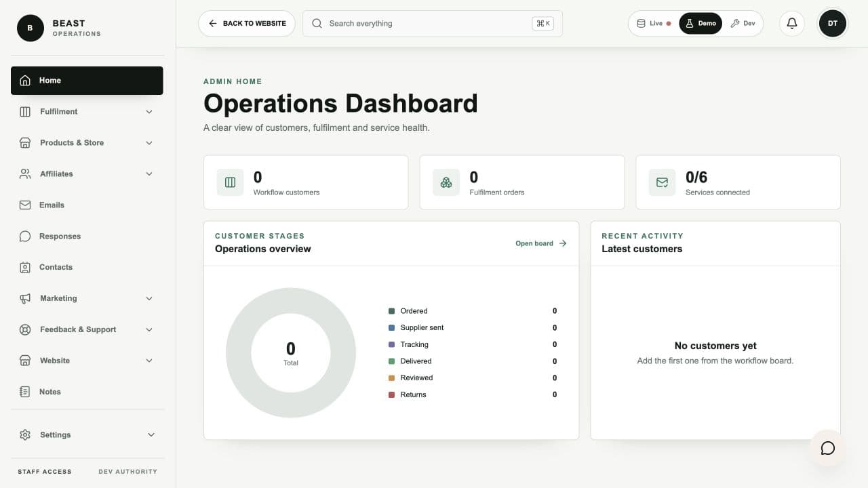Viewport: 868px width, 488px height.
Task: Click the Feedback & Support lifebuoy icon
Action: 25,330
